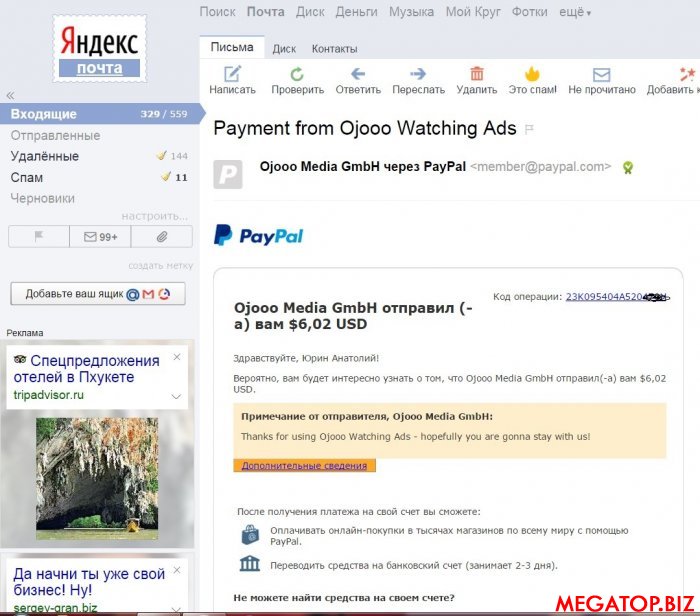700x616 pixels.
Task: Clean Удалённые folder with broom icon
Action: (161, 155)
